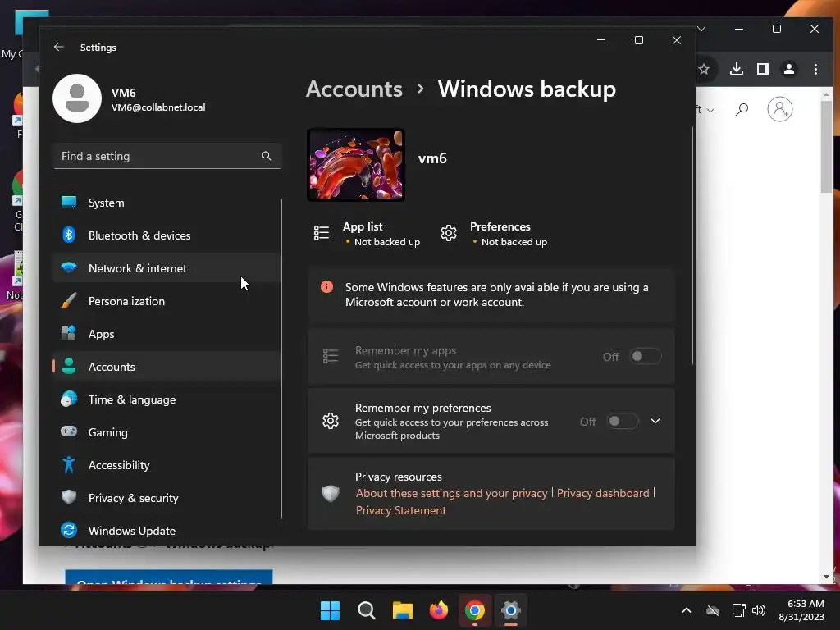The width and height of the screenshot is (840, 630).
Task: Open Time & language settings
Action: click(x=166, y=399)
